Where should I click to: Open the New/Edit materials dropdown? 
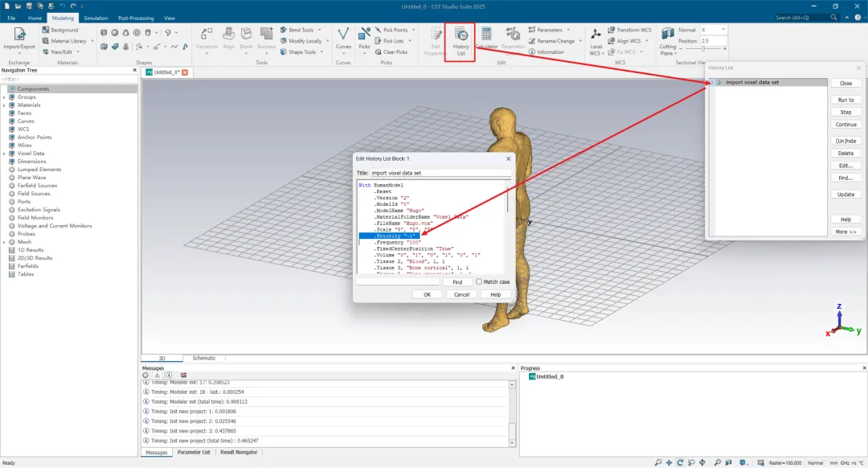click(x=78, y=52)
